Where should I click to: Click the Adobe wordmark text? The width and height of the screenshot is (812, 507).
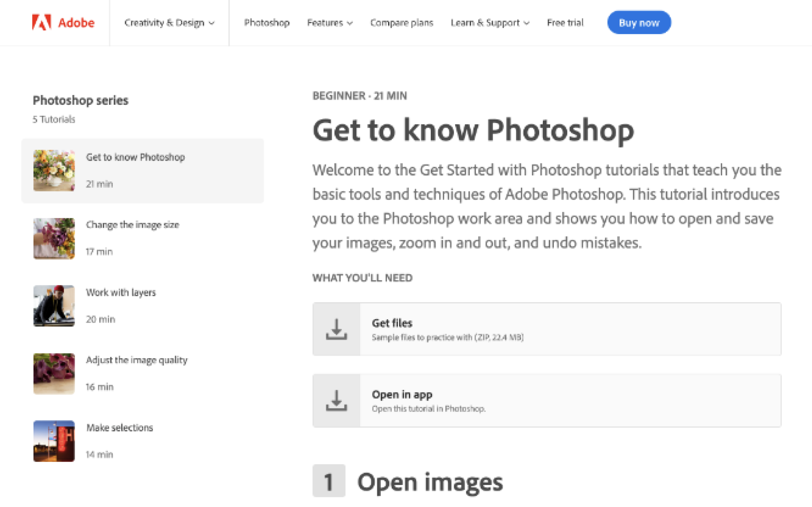tap(76, 23)
